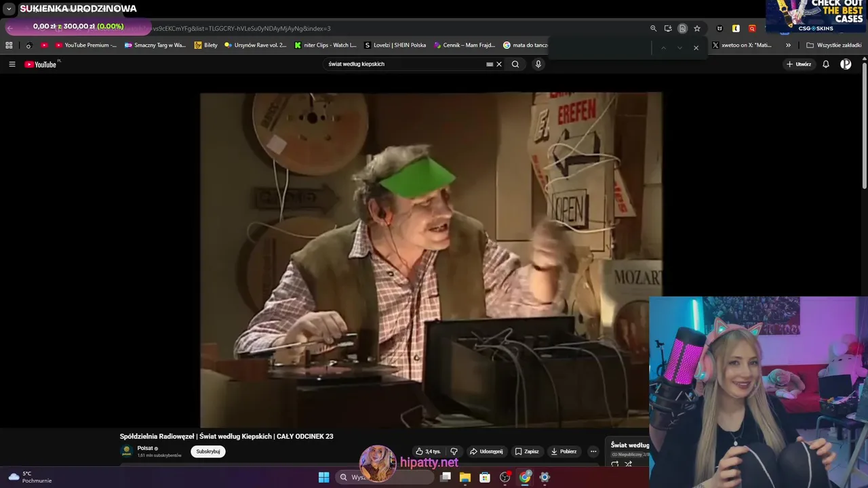Open the Cennik – Mam Frajd... bookmark
The image size is (868, 488).
coord(465,45)
